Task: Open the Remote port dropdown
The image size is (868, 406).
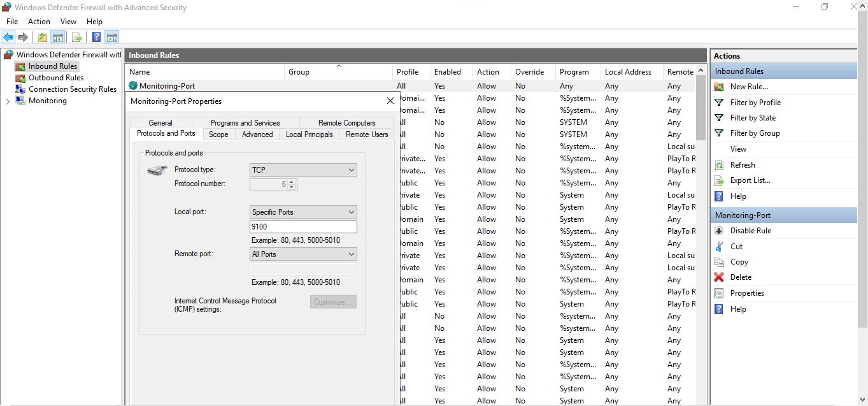Action: [x=303, y=254]
